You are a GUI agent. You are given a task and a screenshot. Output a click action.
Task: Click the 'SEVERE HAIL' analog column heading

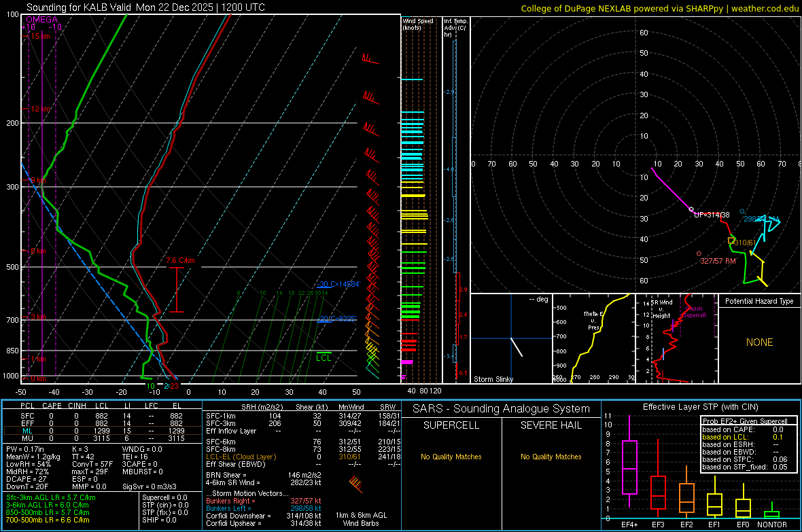click(x=551, y=425)
